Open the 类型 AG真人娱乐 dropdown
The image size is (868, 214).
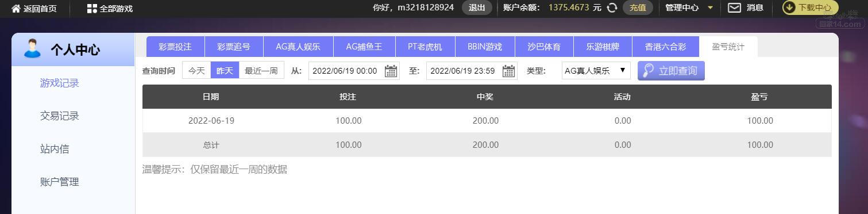(596, 71)
